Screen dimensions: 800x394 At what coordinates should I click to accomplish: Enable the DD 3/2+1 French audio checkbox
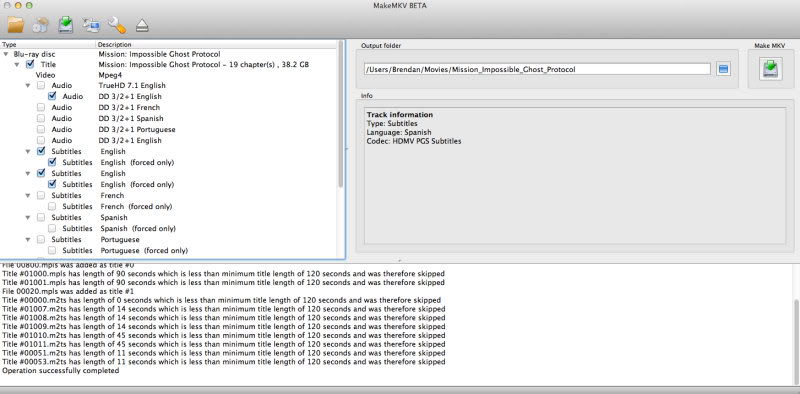(x=41, y=108)
